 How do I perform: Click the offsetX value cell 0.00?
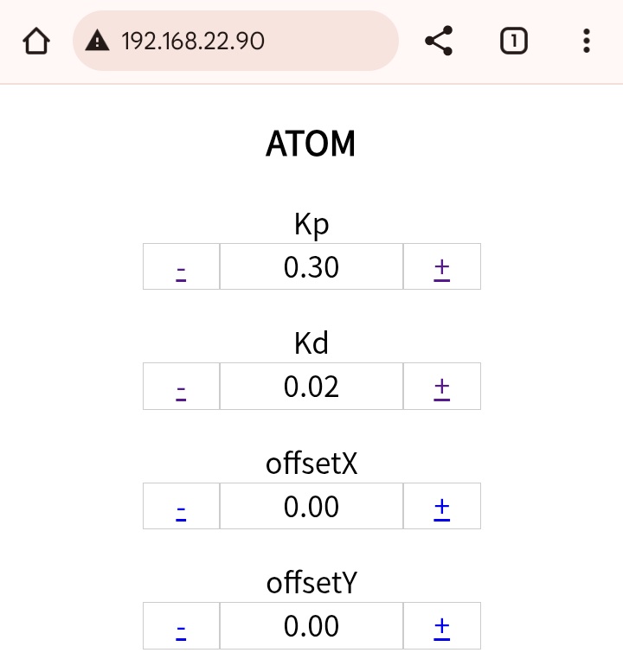311,506
